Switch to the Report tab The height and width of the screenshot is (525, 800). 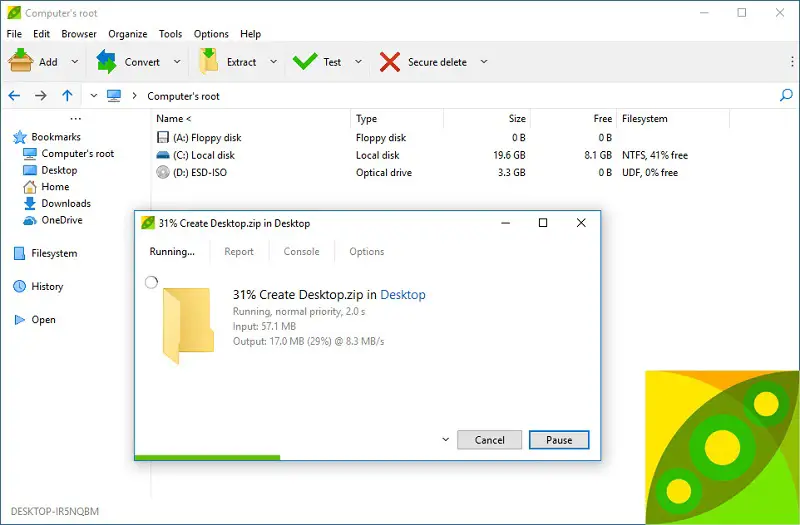pos(239,252)
